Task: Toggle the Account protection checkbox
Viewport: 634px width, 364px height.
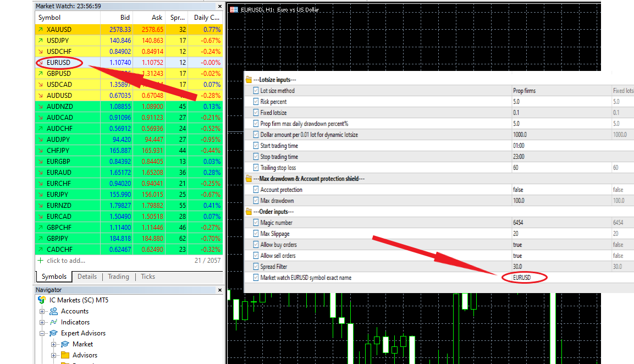Action: [x=256, y=190]
